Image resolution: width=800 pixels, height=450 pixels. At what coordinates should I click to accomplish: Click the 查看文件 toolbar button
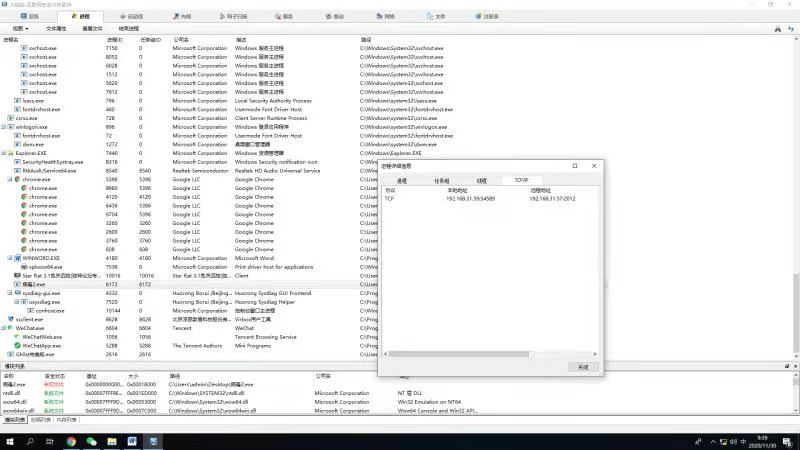coord(92,29)
